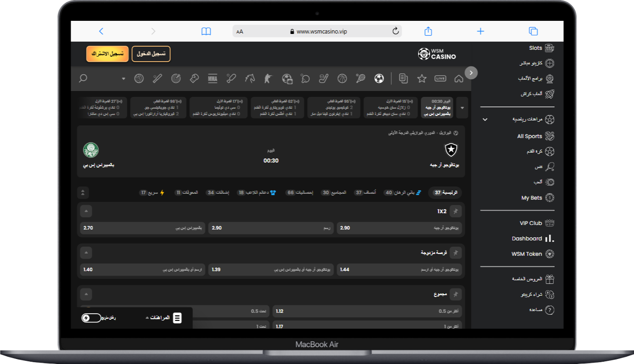Expand the sports betting sidebar chevron

pyautogui.click(x=485, y=120)
